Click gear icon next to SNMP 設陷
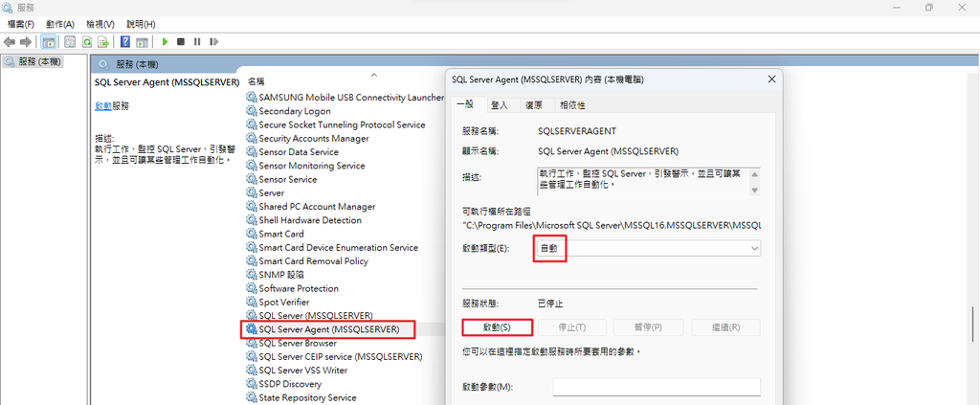This screenshot has width=980, height=405. pos(252,275)
